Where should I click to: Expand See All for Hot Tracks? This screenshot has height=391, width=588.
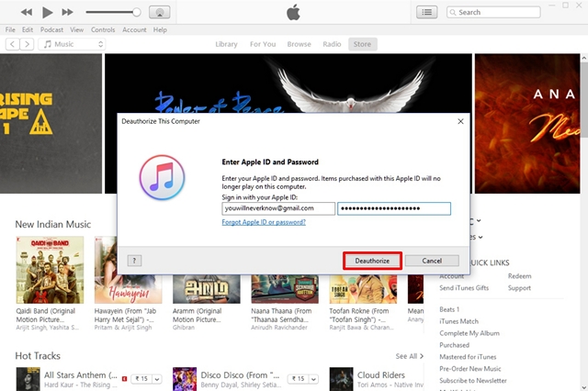[410, 356]
